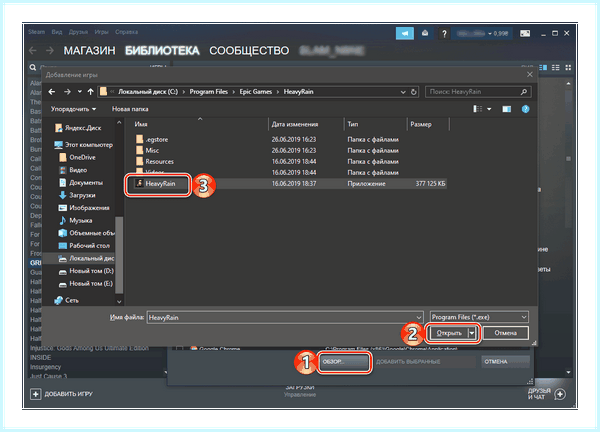Click the Отмена button in file dialog
The image size is (600, 432).
505,333
